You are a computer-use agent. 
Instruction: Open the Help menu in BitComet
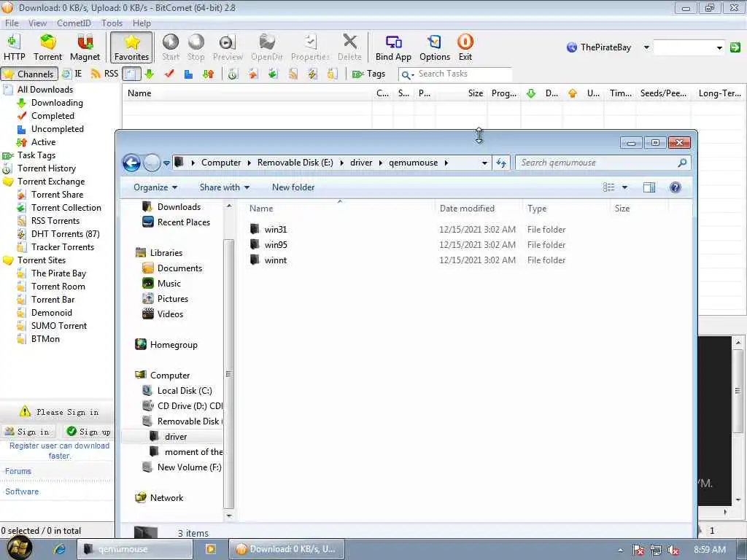tap(142, 23)
